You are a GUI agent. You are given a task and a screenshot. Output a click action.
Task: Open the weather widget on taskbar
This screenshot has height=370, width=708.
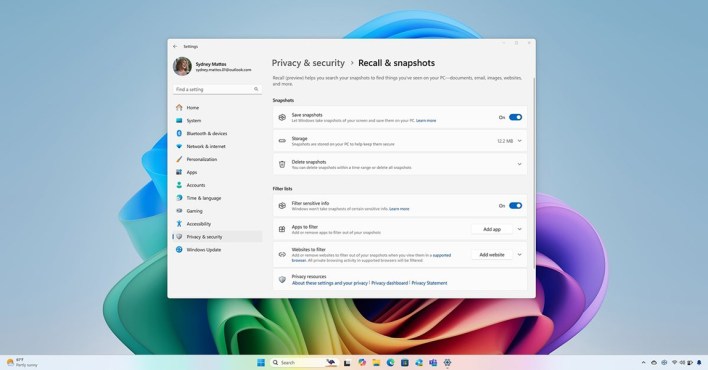pos(22,362)
